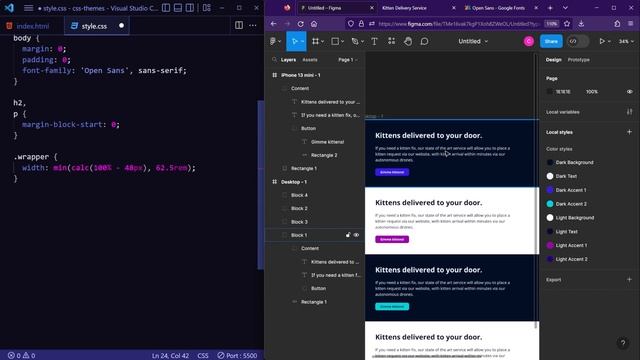
Task: Select the Text tool in Figma
Action: pos(374,41)
